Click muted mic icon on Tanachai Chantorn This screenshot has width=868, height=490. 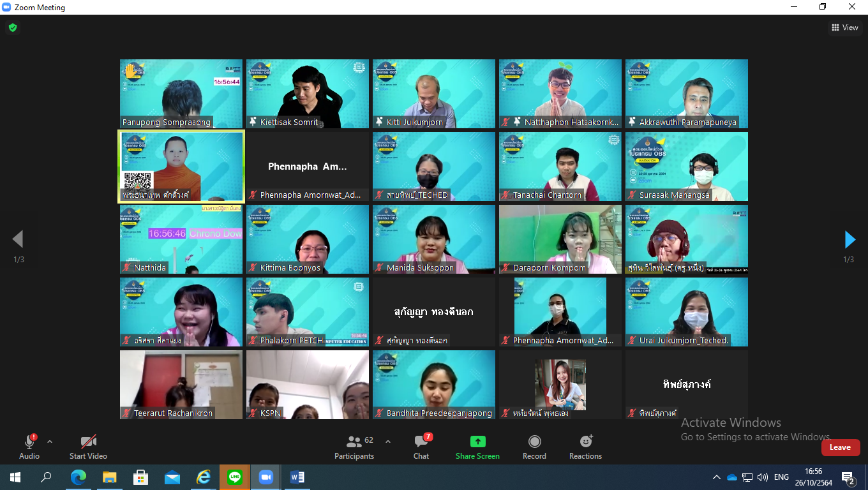point(506,195)
